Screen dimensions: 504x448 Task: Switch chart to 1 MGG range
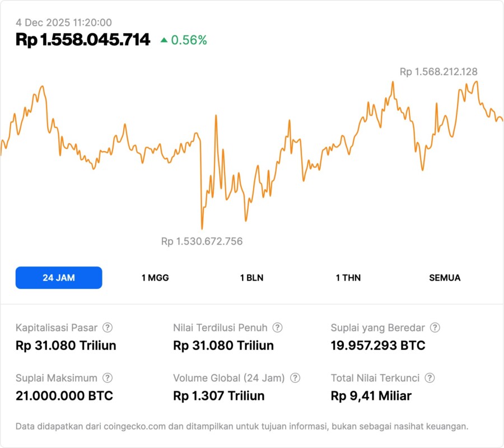(155, 278)
